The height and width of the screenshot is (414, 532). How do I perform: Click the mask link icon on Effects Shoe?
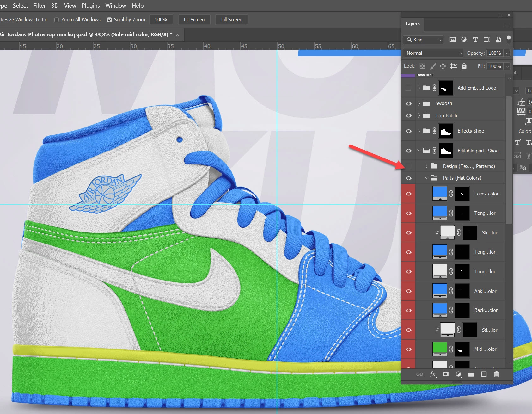coord(435,131)
